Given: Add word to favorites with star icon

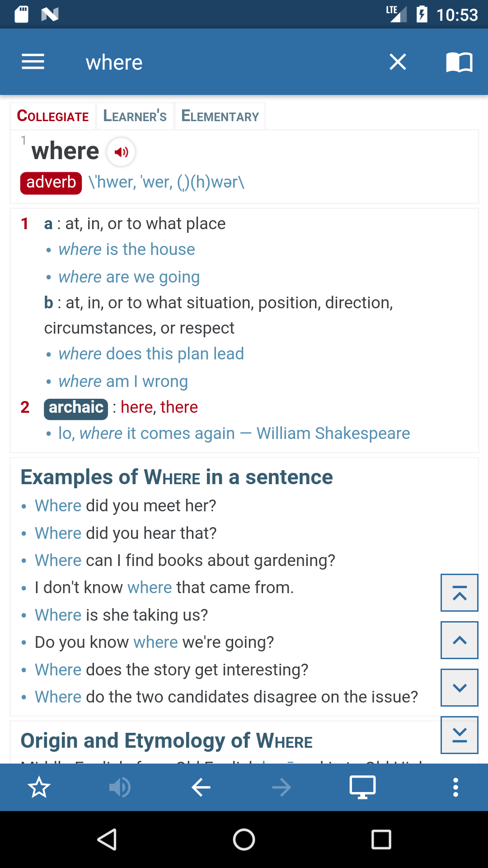Looking at the screenshot, I should coord(39,788).
